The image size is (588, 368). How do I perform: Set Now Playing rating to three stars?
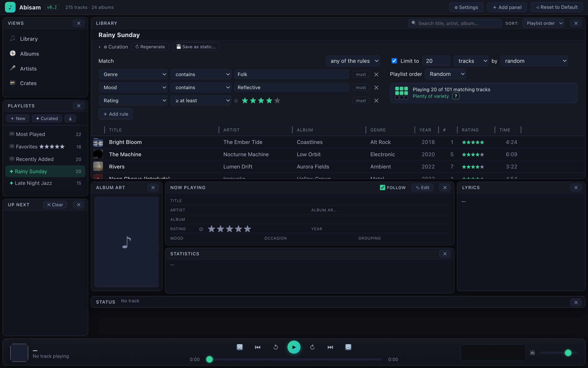pos(230,229)
